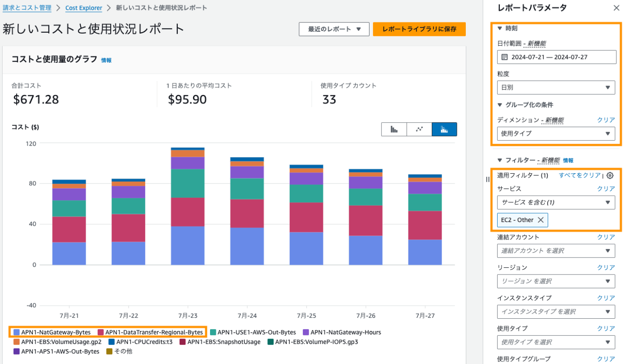This screenshot has height=364, width=627.
Task: Click the APN1-EBS:SnapshotUsage legend swatch
Action: coord(182,342)
